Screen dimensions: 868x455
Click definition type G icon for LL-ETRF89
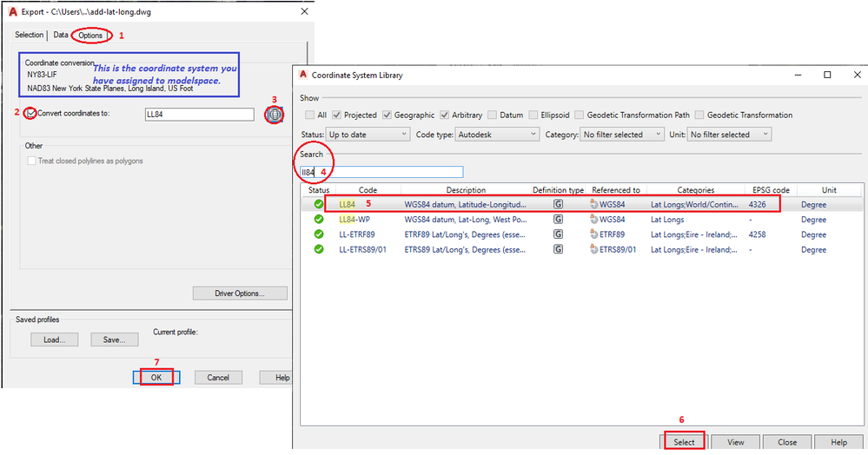click(558, 234)
